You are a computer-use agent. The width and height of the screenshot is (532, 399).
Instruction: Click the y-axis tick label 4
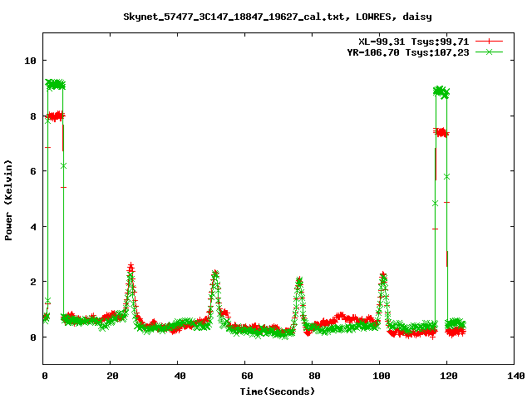(x=32, y=227)
